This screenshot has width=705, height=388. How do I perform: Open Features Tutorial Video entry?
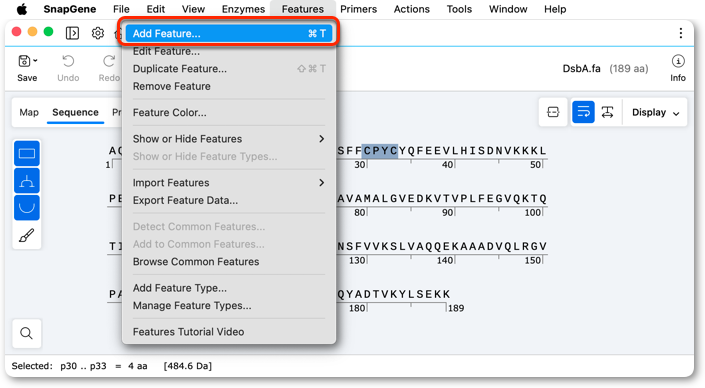228,332
